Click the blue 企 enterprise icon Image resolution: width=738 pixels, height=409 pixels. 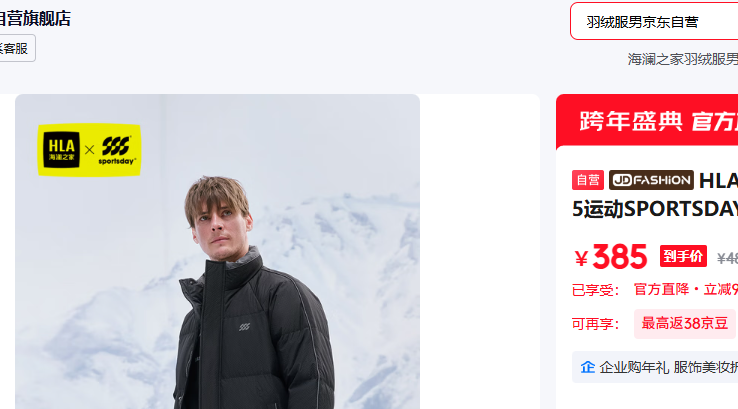[x=587, y=367]
